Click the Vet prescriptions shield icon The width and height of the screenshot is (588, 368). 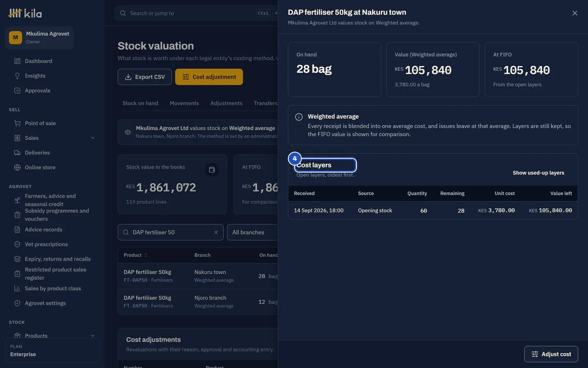[x=17, y=245]
